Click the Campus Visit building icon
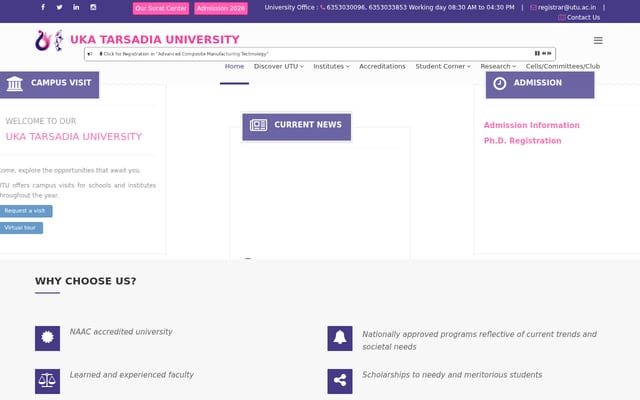 coord(15,84)
